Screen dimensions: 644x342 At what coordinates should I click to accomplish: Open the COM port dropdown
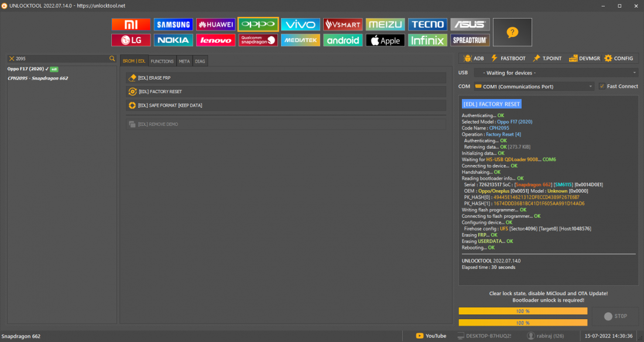click(x=534, y=86)
